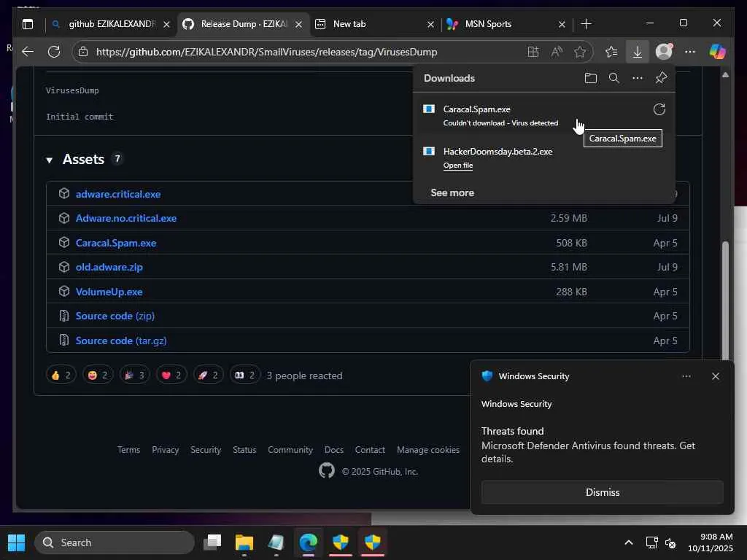Toggle the smiley face reaction
Screen dimensions: 747x560
(x=98, y=376)
